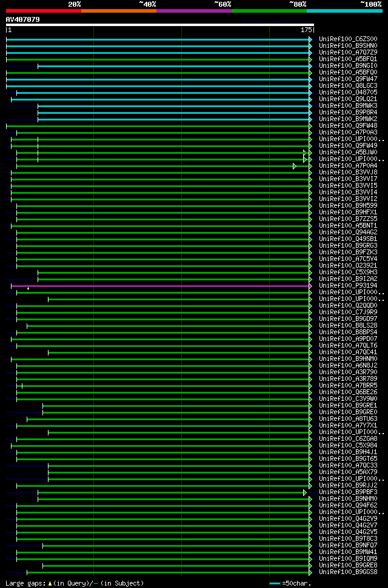Select the AV407079 query name
Viewport: 388px width, 588px height.
[x=22, y=19]
